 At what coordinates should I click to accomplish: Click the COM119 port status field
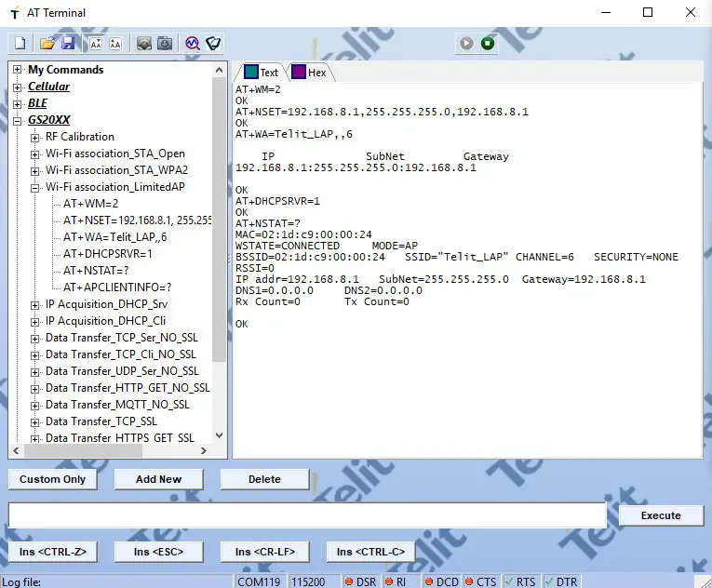[260, 581]
